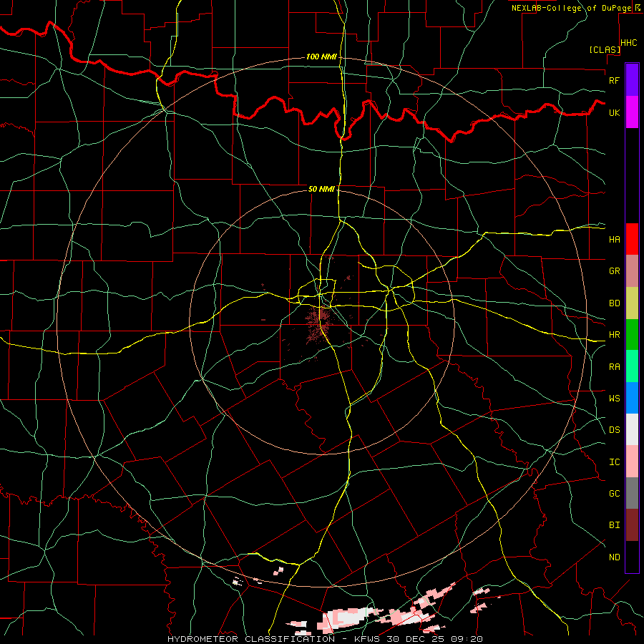The image size is (644, 644).
Task: Click the purple RF swatch in legend
Action: (x=632, y=79)
